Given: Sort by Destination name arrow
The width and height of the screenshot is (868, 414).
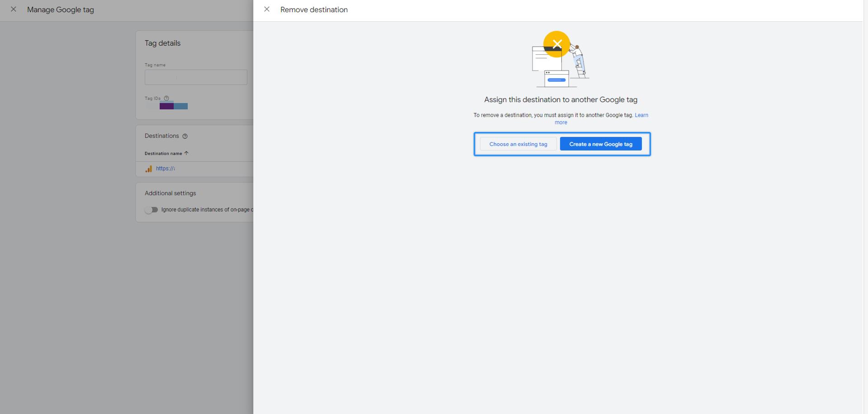Looking at the screenshot, I should click(186, 153).
